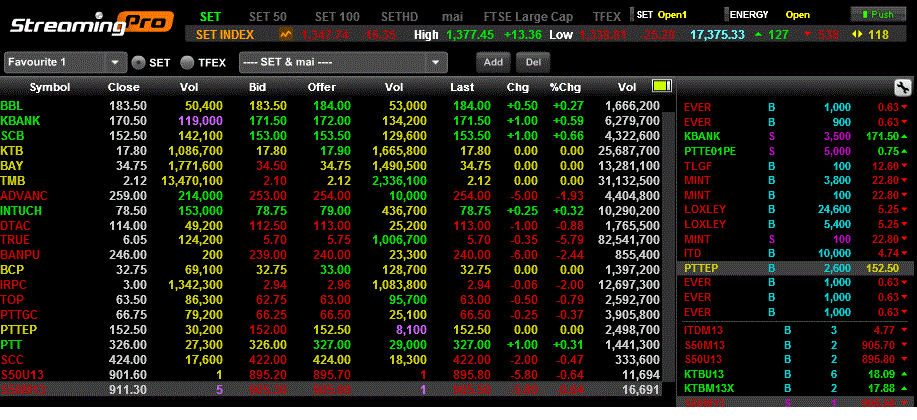
Task: Select the SCC symbol
Action: 11,359
